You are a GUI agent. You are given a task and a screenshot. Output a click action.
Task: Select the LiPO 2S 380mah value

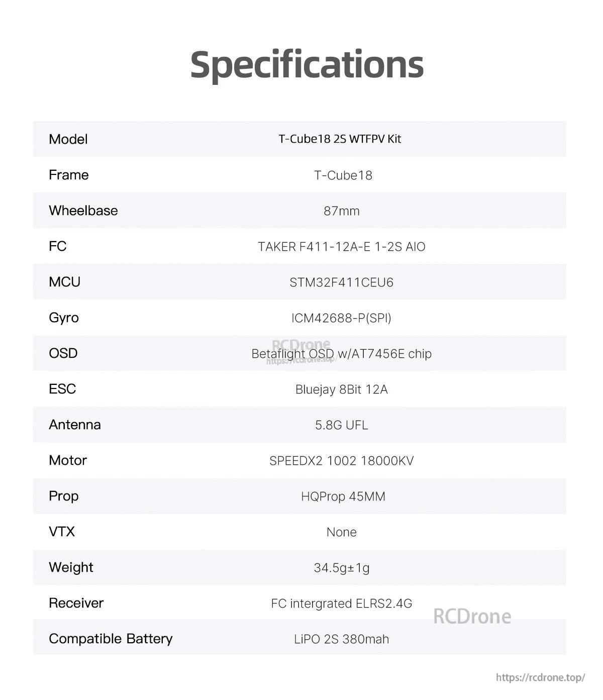pyautogui.click(x=341, y=639)
